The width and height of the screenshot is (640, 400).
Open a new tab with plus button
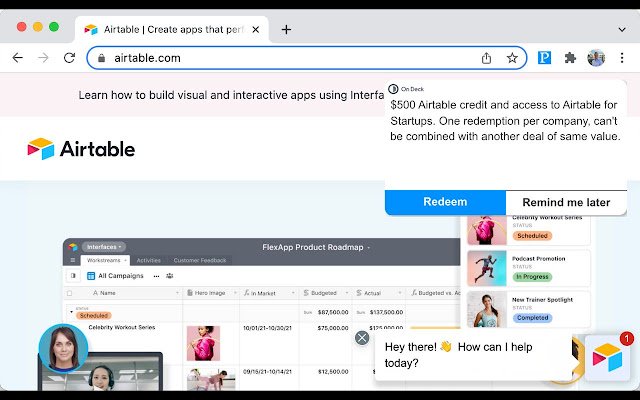[x=287, y=29]
